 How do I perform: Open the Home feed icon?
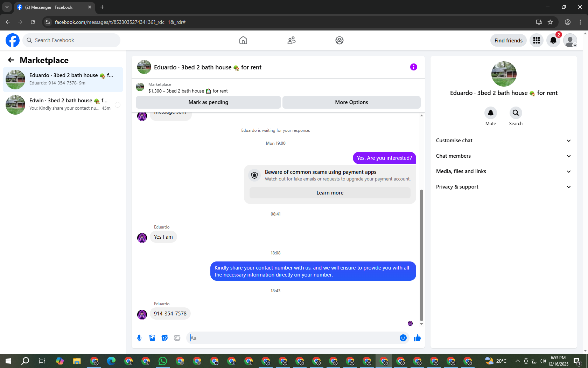(x=243, y=40)
